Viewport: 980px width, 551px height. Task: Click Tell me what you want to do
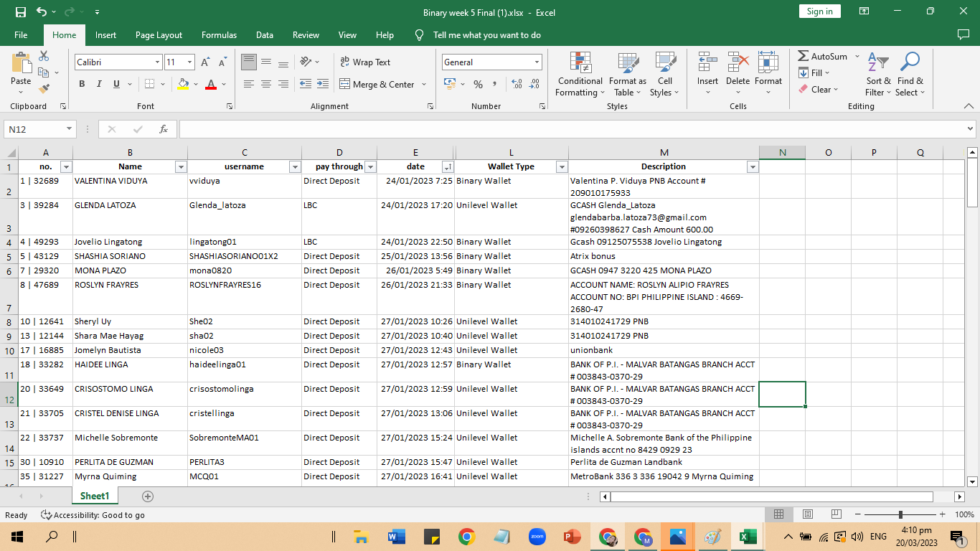pyautogui.click(x=487, y=34)
